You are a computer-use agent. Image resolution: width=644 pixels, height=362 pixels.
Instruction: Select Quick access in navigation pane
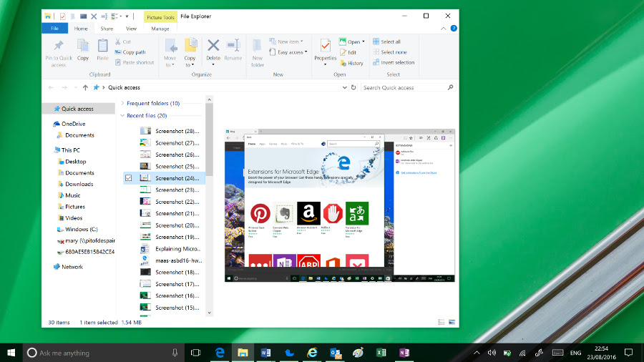77,109
